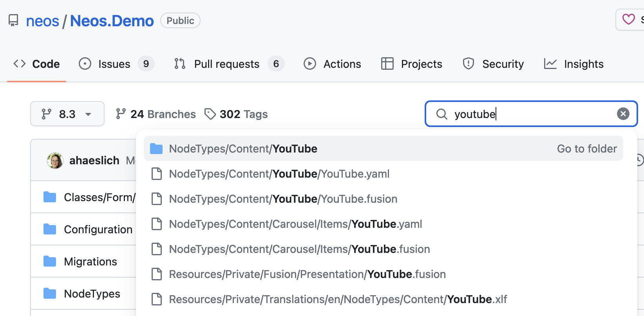Open the ahaeslich author link
The width and height of the screenshot is (644, 316).
94,160
